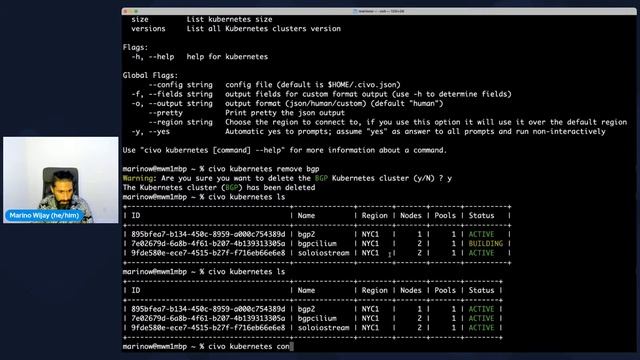Click the "civo kubernetes con" command being typed
640x360 pixels.
coord(249,347)
